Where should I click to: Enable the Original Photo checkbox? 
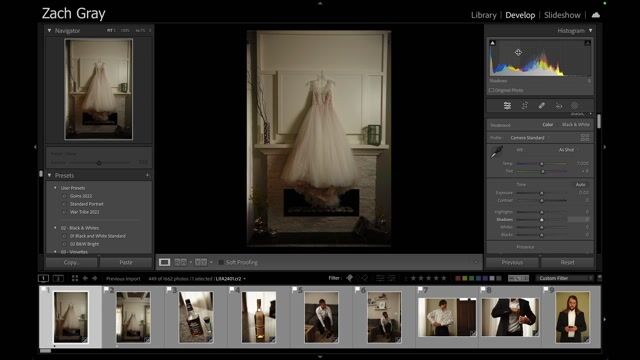(491, 90)
